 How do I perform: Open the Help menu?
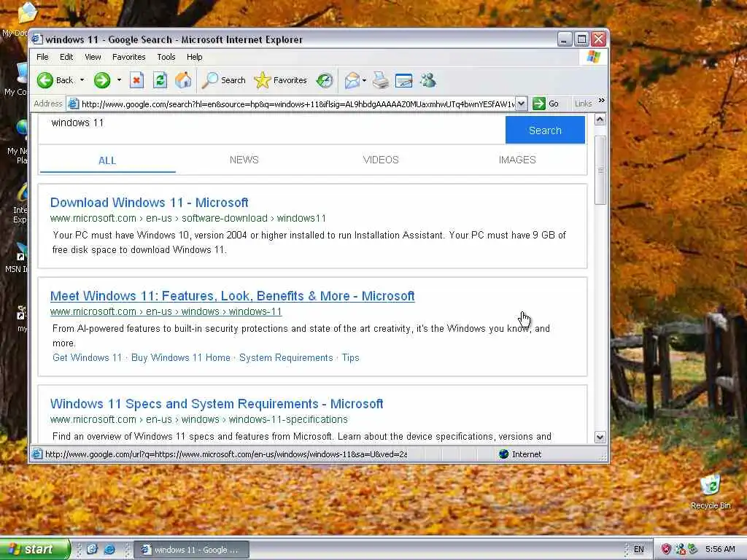click(194, 57)
